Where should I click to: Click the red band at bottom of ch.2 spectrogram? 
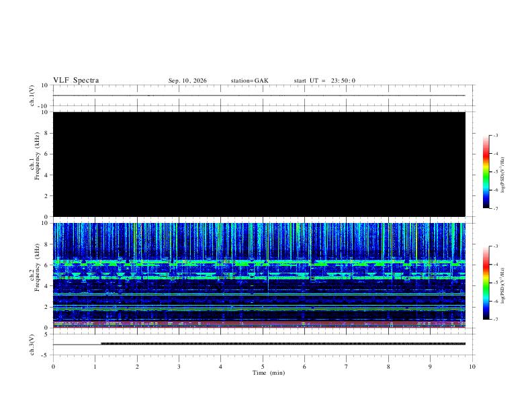pyautogui.click(x=259, y=327)
